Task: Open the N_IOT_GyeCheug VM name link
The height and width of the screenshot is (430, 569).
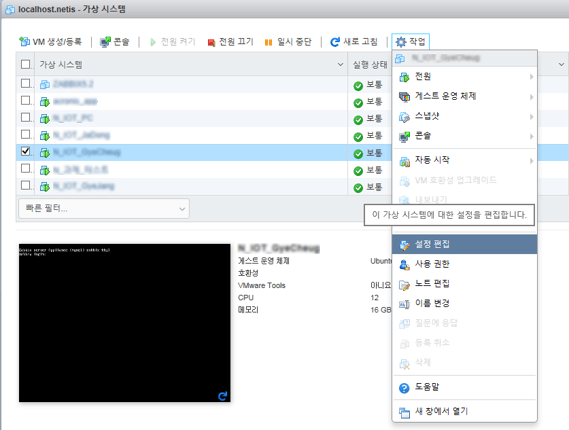Action: (x=87, y=152)
